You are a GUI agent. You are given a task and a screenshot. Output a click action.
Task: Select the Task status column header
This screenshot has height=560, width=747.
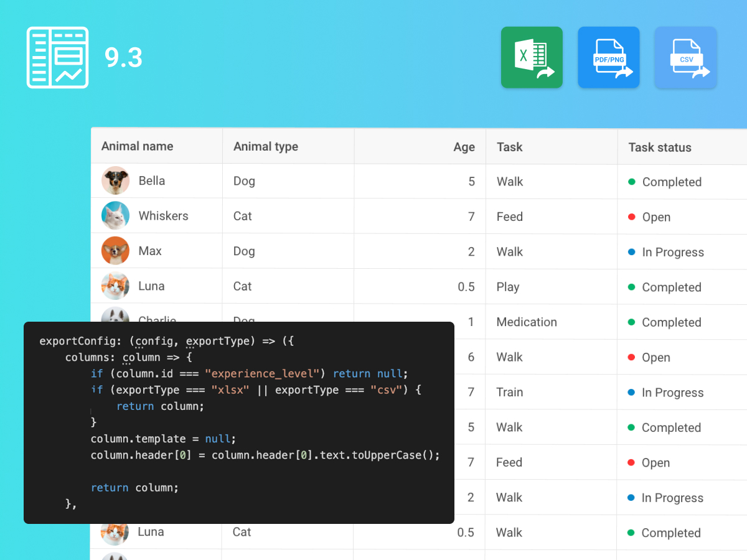point(660,147)
